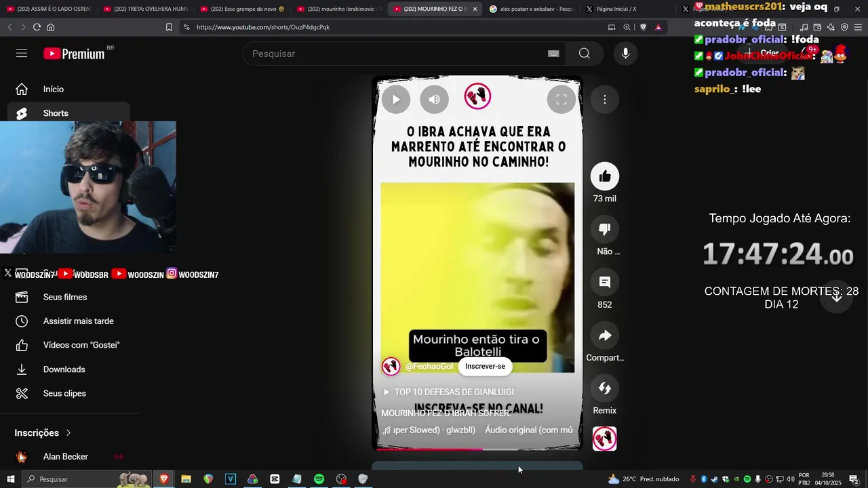Mute the Short's volume

pyautogui.click(x=435, y=100)
